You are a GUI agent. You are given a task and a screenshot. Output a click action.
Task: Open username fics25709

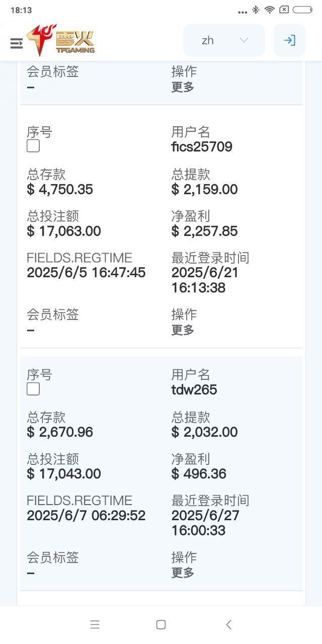click(x=202, y=147)
